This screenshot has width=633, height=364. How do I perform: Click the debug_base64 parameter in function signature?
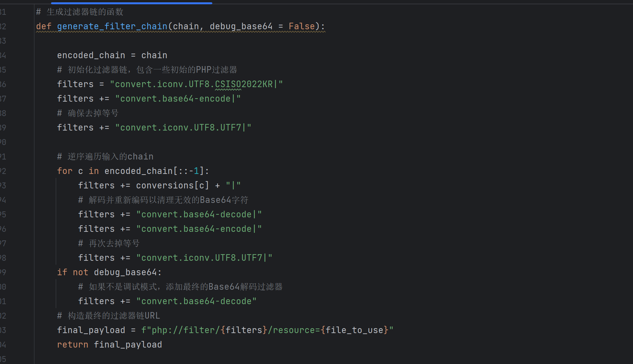241,26
